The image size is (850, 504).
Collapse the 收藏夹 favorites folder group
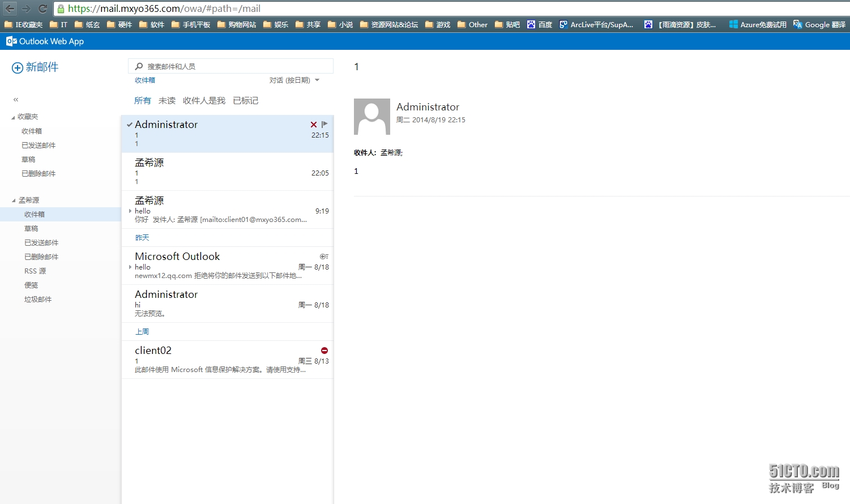coord(14,117)
